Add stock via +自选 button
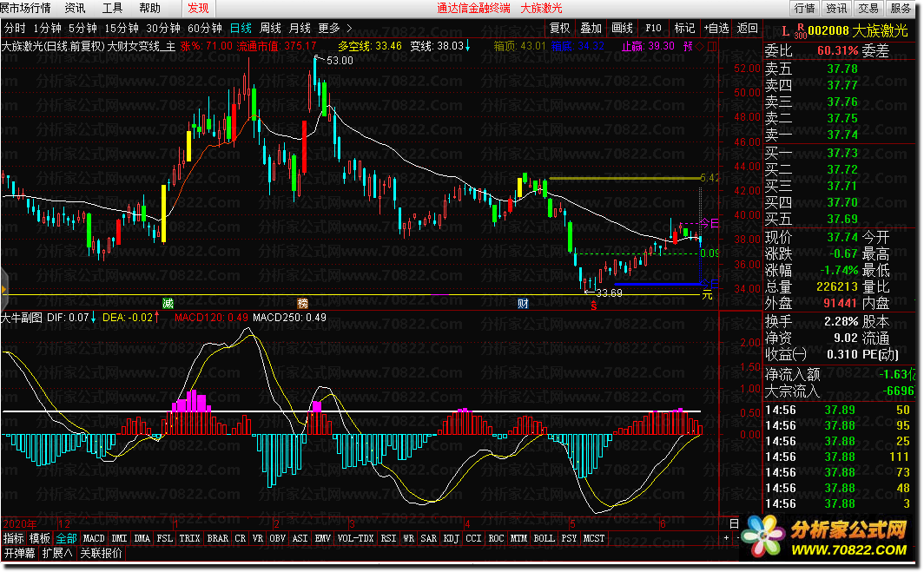This screenshot has width=924, height=572. (x=716, y=28)
